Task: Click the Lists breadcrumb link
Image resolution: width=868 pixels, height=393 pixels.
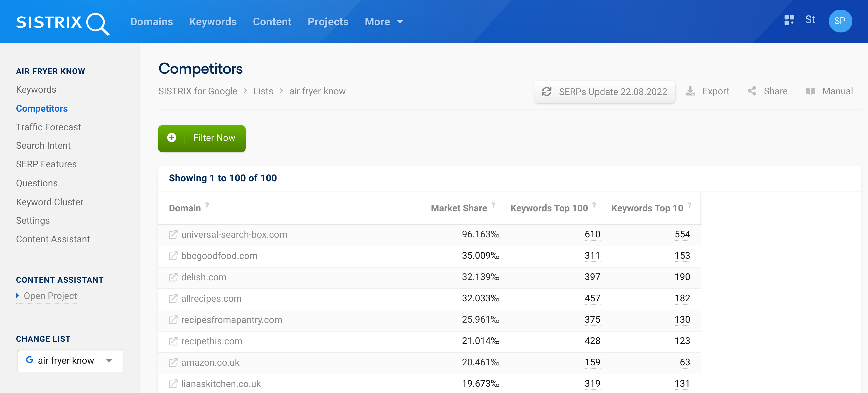Action: (x=263, y=91)
